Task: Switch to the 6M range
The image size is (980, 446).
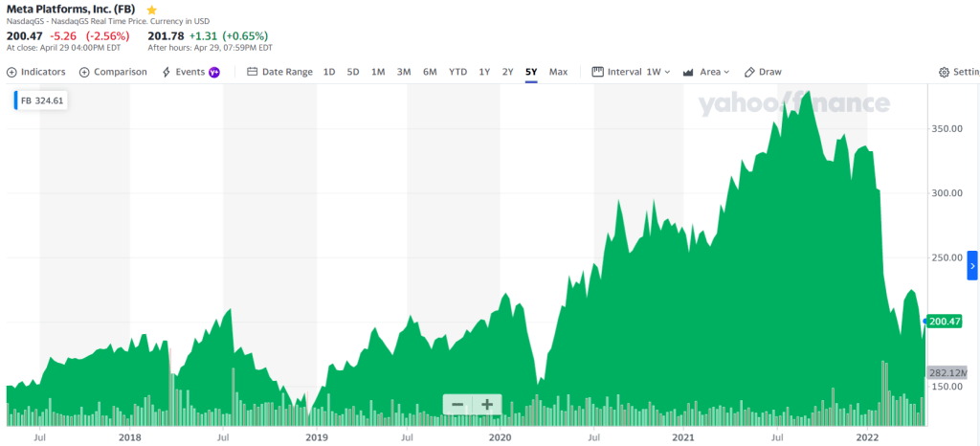Action: pos(430,72)
